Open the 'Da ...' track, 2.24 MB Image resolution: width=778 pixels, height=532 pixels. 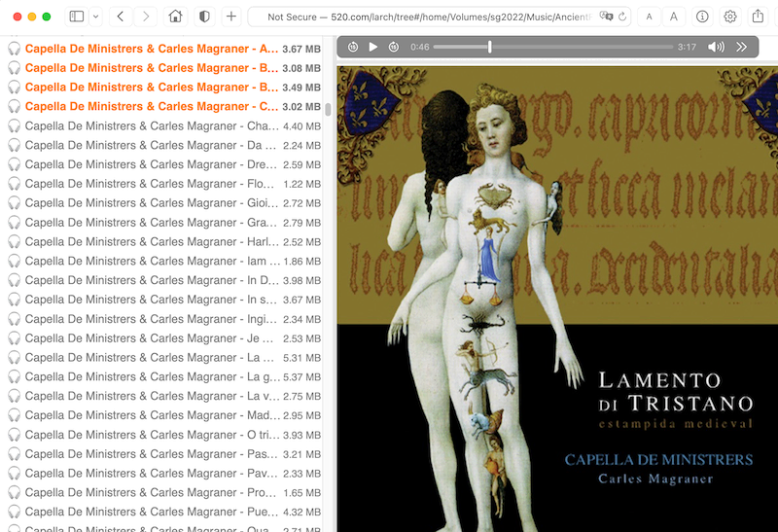click(x=164, y=146)
